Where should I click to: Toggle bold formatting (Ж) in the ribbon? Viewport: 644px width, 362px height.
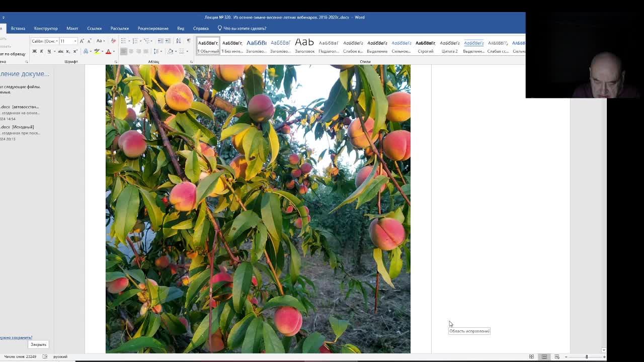(34, 51)
